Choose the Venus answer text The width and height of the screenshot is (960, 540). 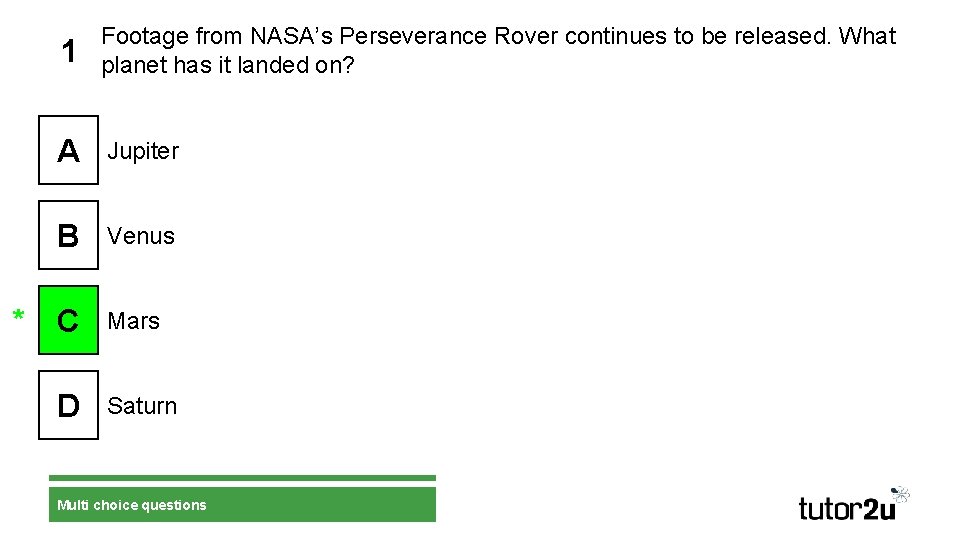(x=141, y=236)
